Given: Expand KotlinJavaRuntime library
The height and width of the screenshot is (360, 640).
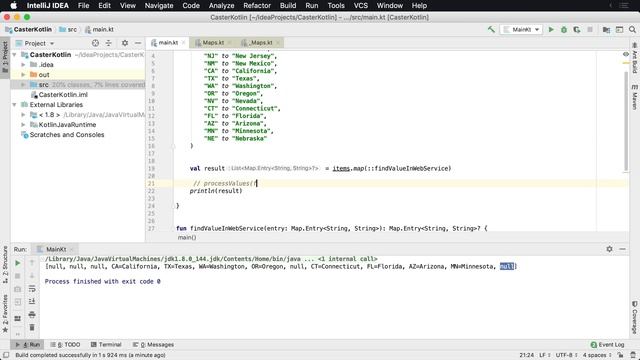Looking at the screenshot, I should tap(23, 124).
